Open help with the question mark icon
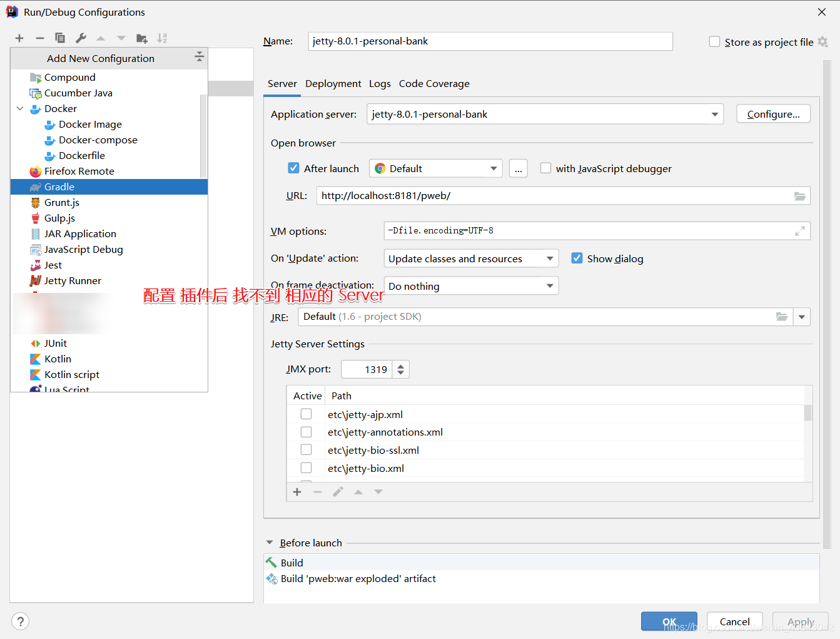 tap(21, 621)
